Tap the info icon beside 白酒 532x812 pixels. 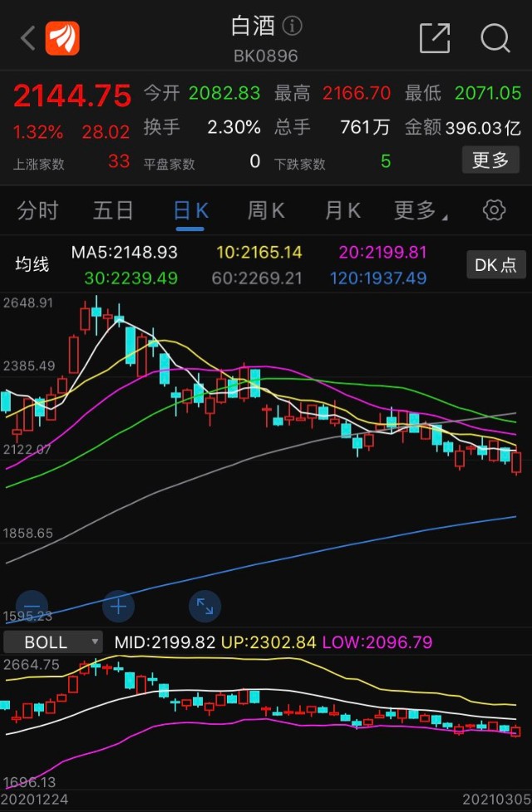click(292, 26)
